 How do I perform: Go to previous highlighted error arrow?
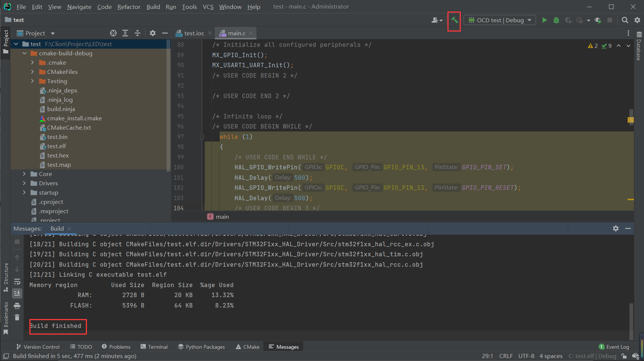(619, 46)
